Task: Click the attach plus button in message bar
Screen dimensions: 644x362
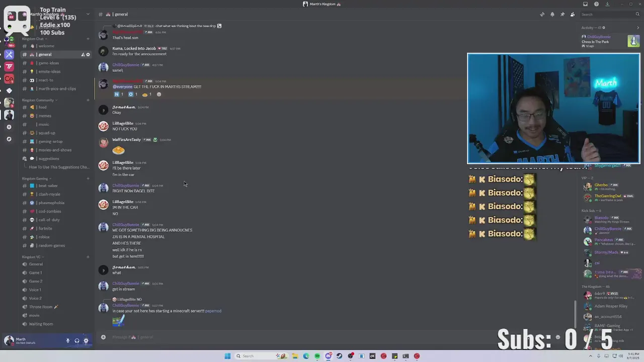Action: point(103,337)
